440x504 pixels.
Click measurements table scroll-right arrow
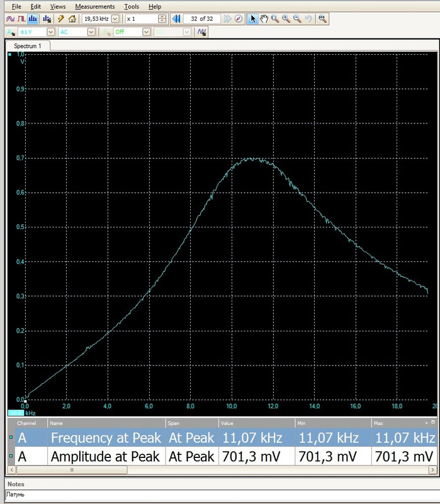click(432, 470)
